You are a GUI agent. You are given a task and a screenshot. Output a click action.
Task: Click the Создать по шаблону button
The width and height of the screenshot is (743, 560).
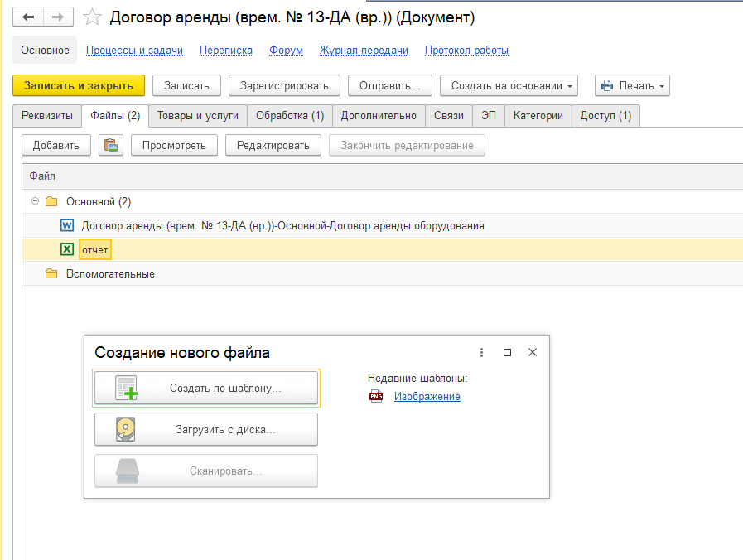(206, 388)
